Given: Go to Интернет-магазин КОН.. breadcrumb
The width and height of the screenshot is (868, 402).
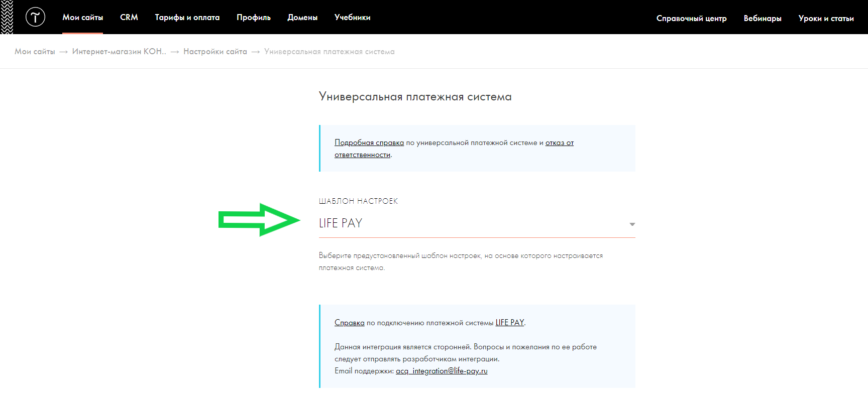Looking at the screenshot, I should click(x=119, y=51).
